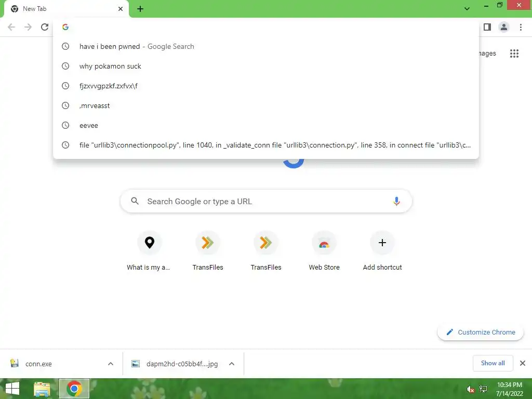This screenshot has width=532, height=399.
Task: Open the taskbar clock and date
Action: 509,389
